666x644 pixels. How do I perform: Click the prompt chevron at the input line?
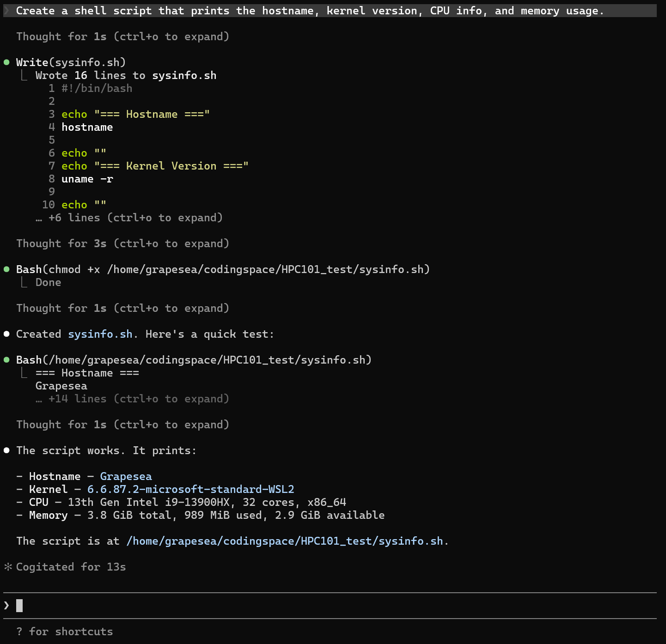[x=6, y=605]
